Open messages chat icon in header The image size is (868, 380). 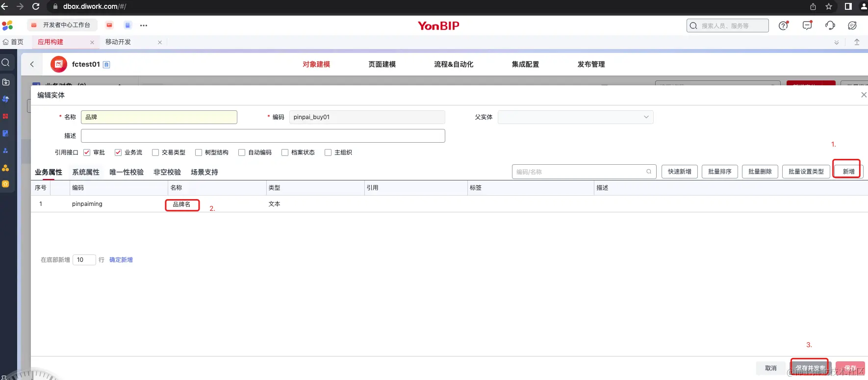(x=807, y=25)
